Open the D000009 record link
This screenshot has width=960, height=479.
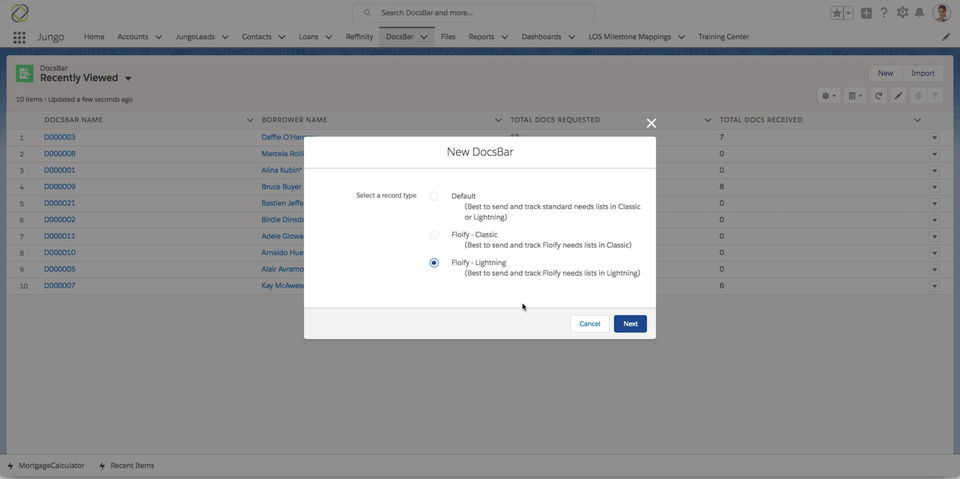(59, 187)
